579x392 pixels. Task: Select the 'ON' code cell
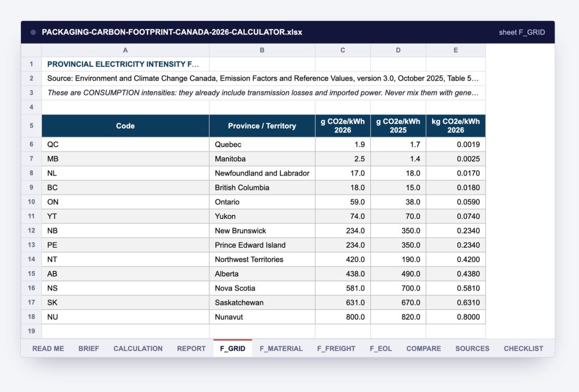(126, 202)
